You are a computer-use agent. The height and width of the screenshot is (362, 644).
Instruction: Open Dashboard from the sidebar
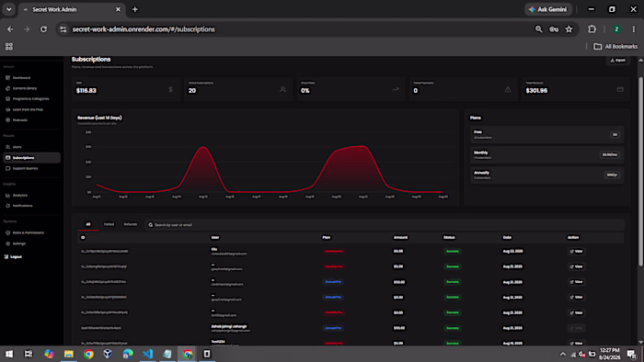[x=21, y=77]
